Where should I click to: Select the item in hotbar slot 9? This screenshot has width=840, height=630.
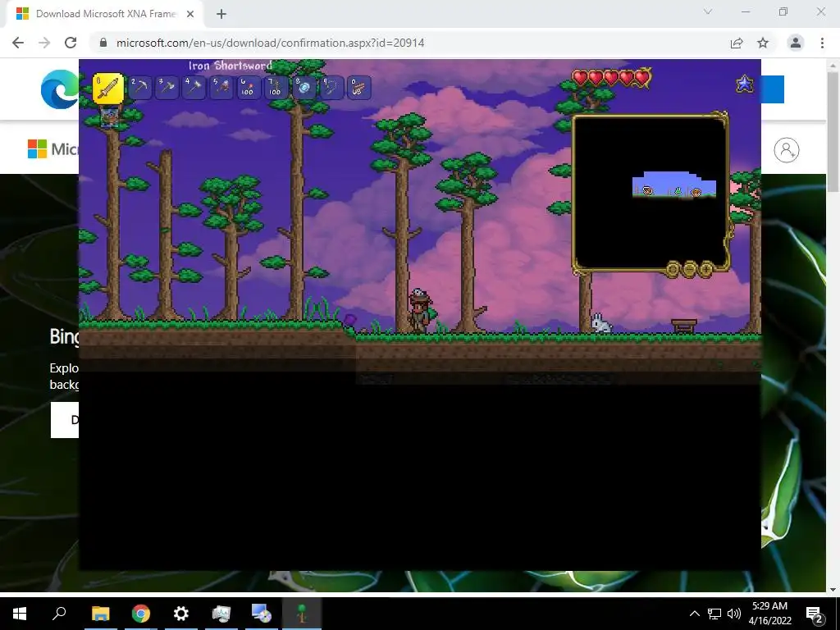pyautogui.click(x=331, y=88)
